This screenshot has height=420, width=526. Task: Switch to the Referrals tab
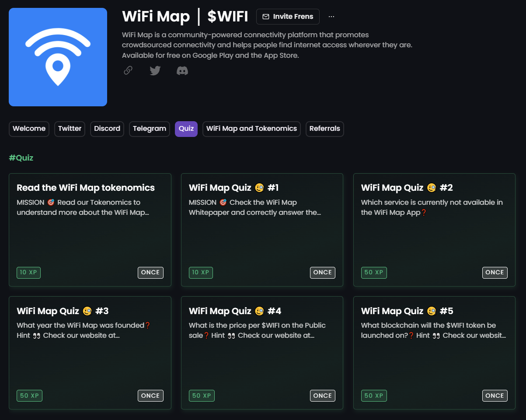[324, 129]
